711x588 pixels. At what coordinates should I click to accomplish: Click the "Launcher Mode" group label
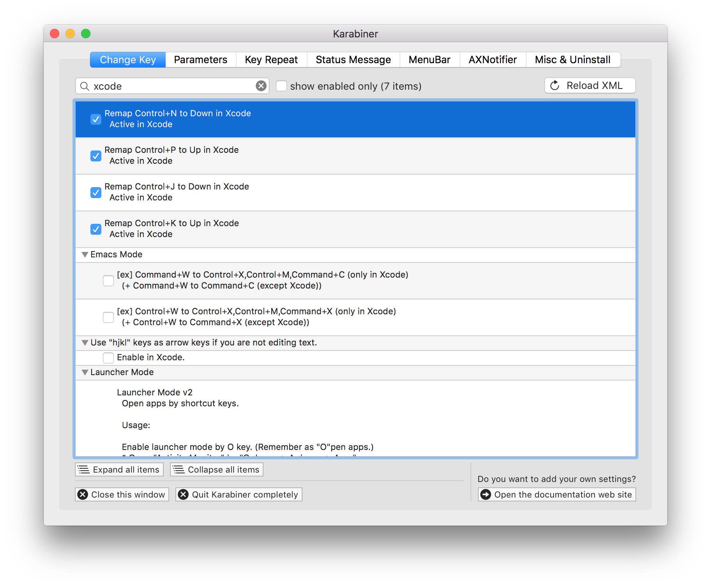click(x=122, y=372)
